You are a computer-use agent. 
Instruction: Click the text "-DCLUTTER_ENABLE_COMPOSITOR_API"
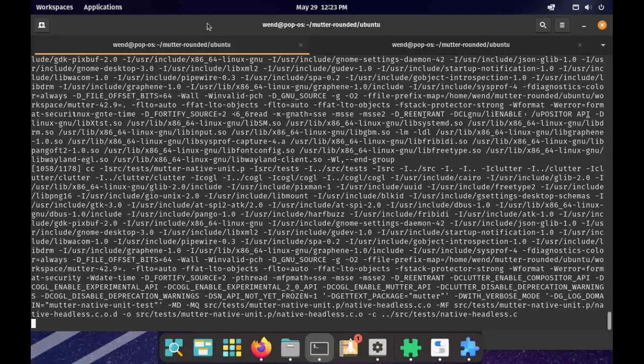519,278
